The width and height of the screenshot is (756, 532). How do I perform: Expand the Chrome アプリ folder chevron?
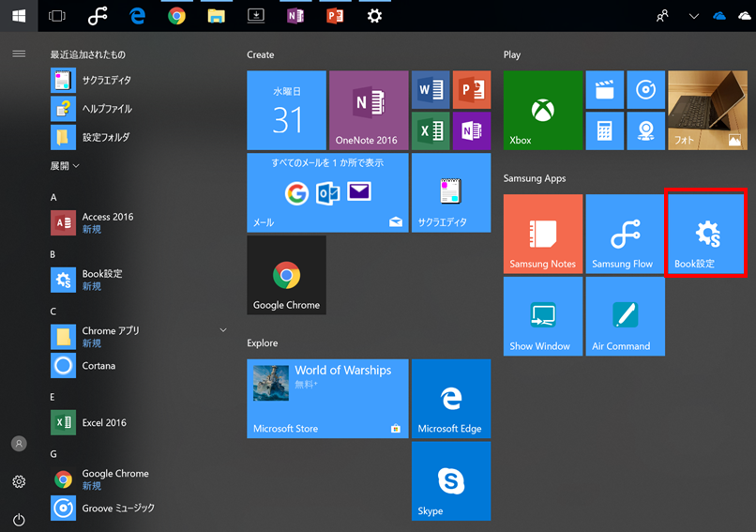click(223, 330)
